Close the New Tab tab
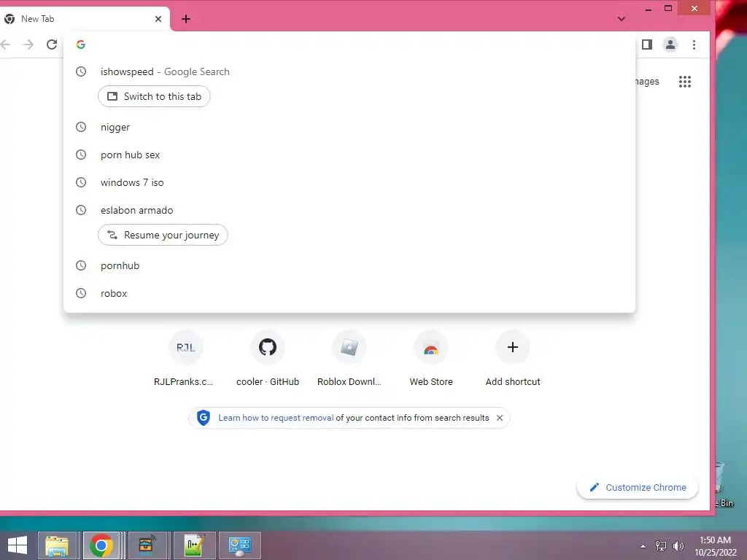The height and width of the screenshot is (560, 747). [158, 19]
